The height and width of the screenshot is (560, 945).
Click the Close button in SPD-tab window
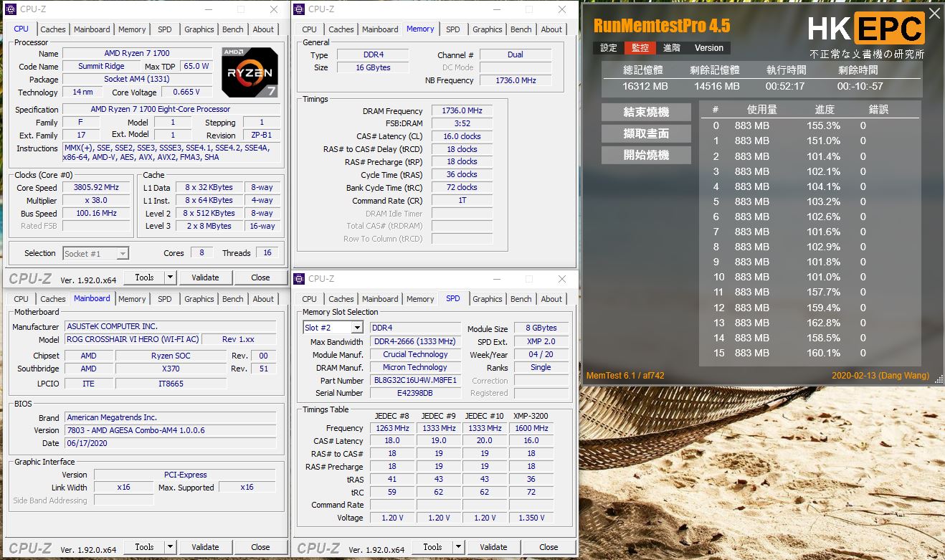coord(549,547)
